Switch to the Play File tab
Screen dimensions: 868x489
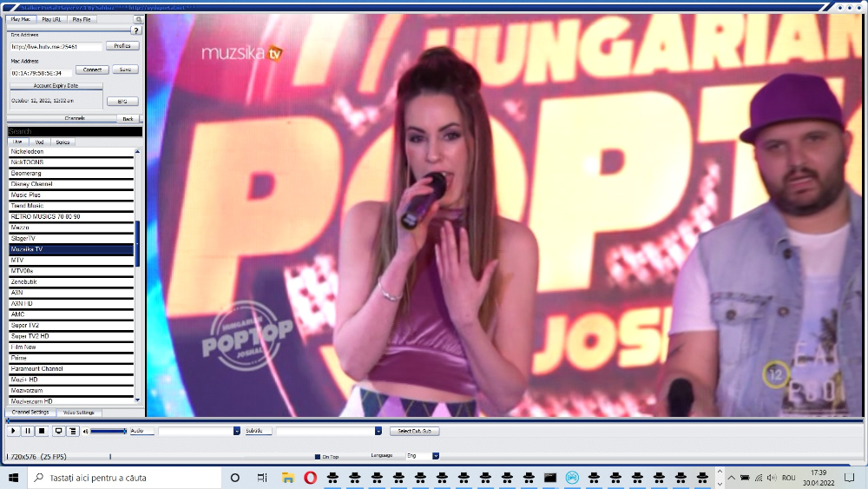(82, 19)
